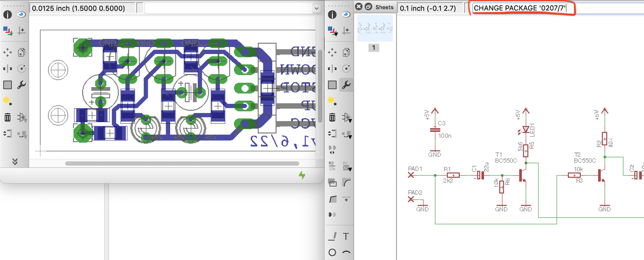Click the green lightning status icon
This screenshot has height=260, width=644.
(x=302, y=175)
